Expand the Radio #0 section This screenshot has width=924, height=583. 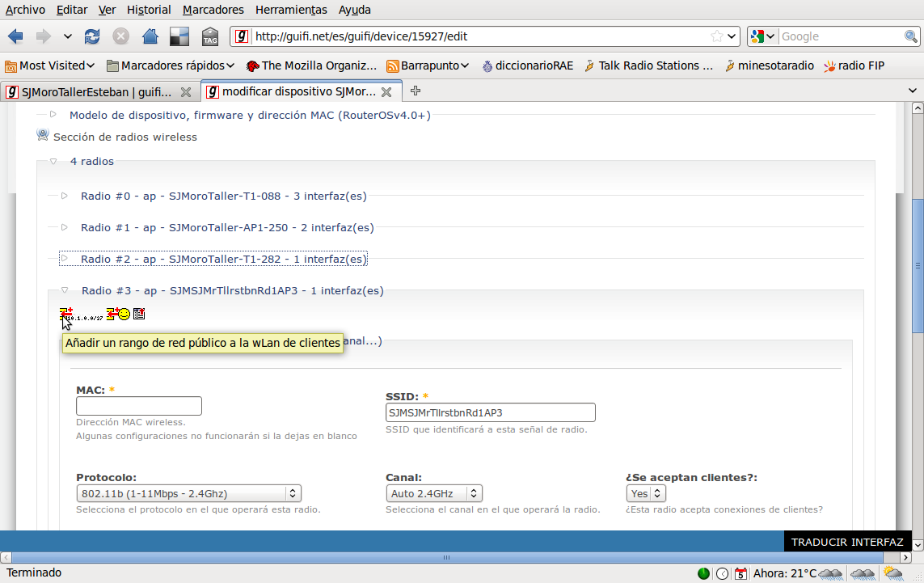coord(65,196)
